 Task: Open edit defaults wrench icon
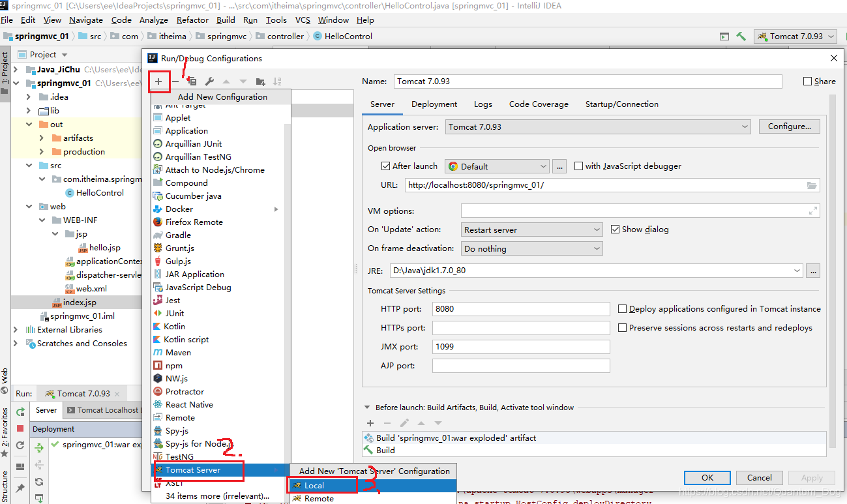click(x=209, y=82)
